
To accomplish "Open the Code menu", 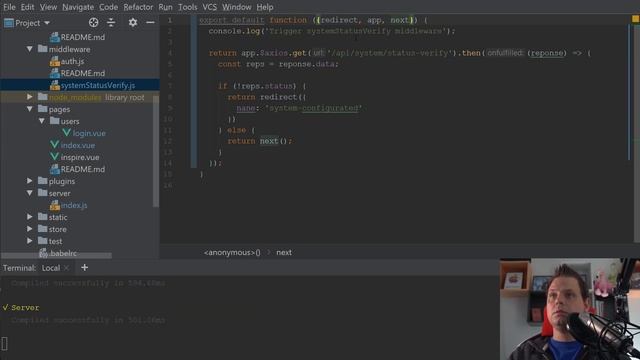I will [x=108, y=7].
